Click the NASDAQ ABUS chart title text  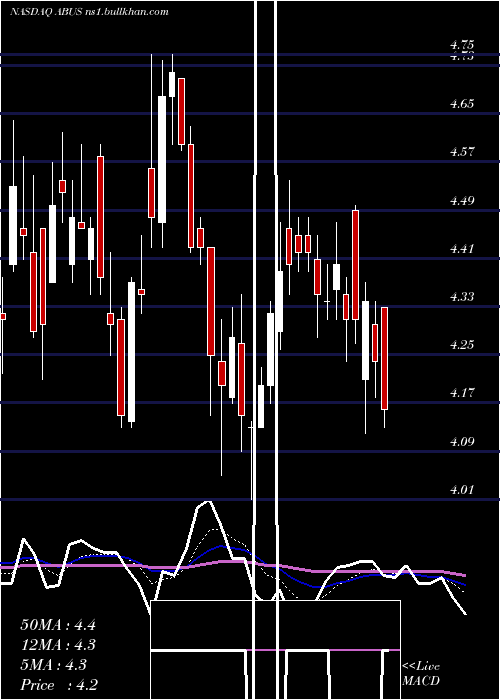(89, 12)
